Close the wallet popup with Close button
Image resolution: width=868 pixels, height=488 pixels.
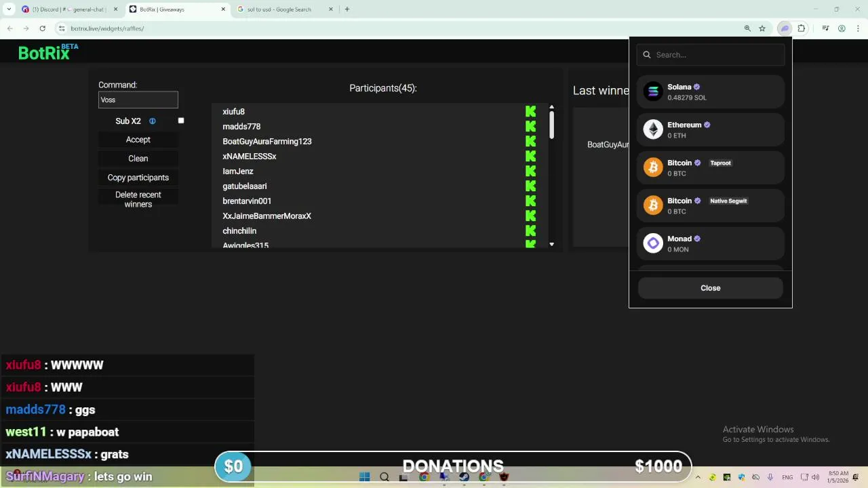coord(711,288)
